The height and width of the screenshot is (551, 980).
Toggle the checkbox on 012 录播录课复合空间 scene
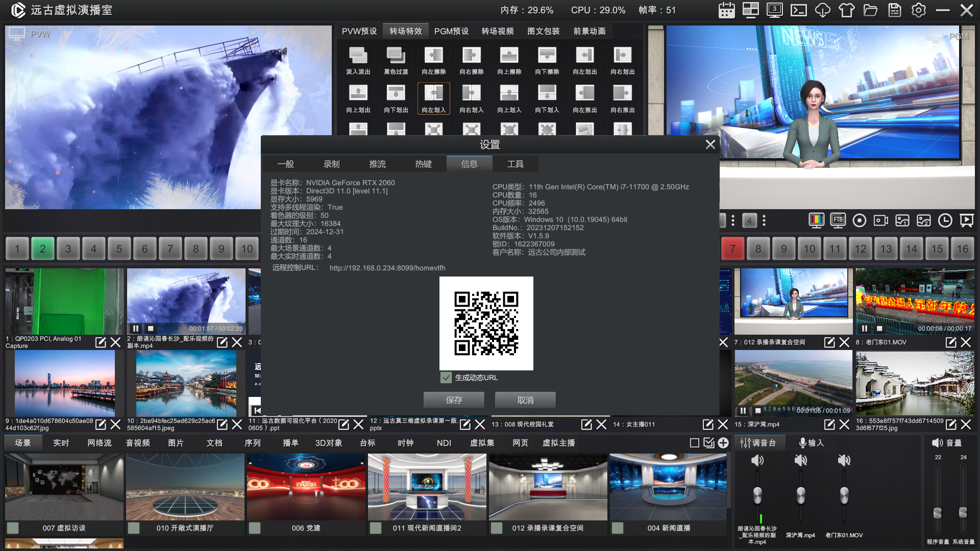point(497,528)
